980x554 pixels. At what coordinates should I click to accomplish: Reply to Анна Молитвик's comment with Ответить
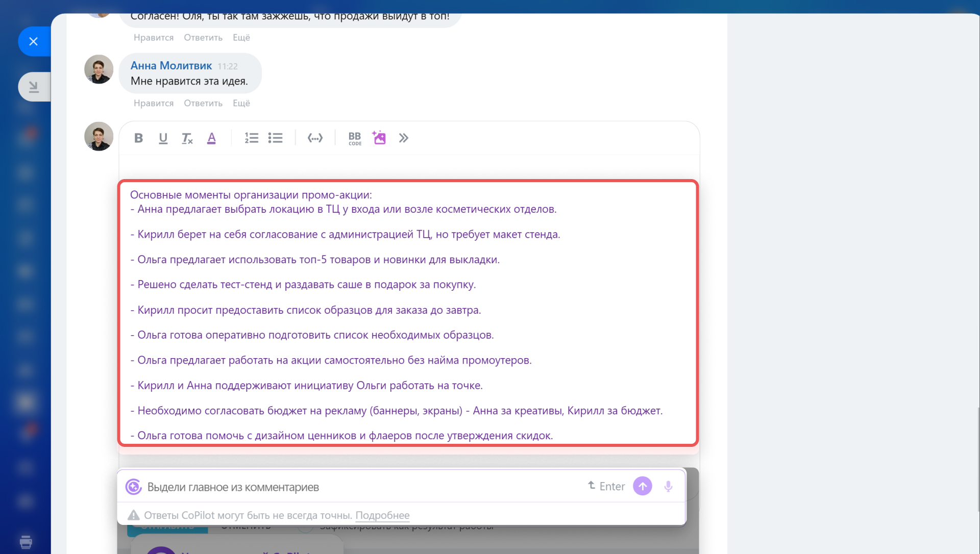point(203,103)
